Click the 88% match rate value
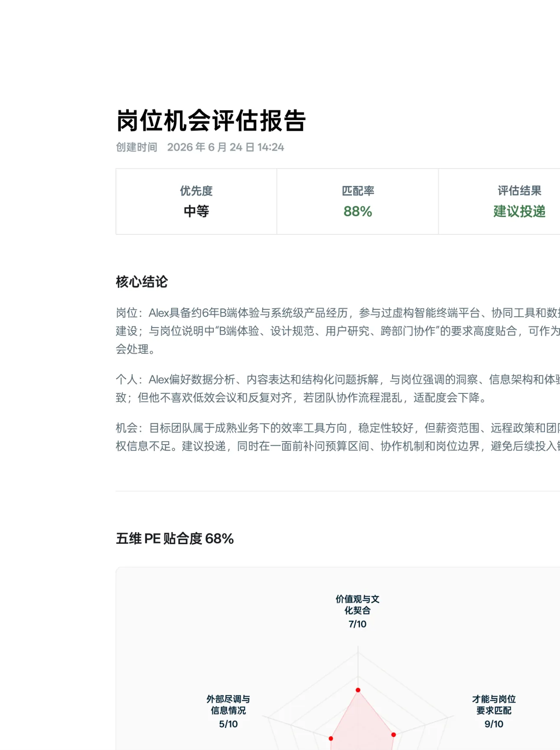Screen dimensions: 560x750 358,211
